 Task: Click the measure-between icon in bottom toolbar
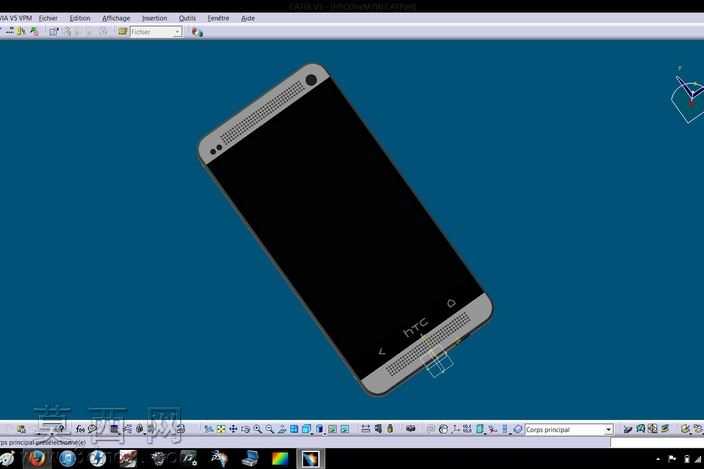[365, 429]
